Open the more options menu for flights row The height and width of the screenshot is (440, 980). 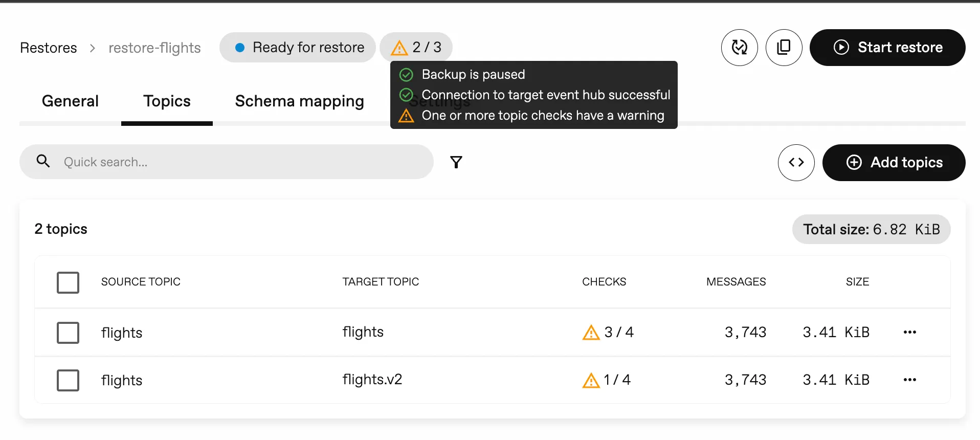pyautogui.click(x=909, y=333)
